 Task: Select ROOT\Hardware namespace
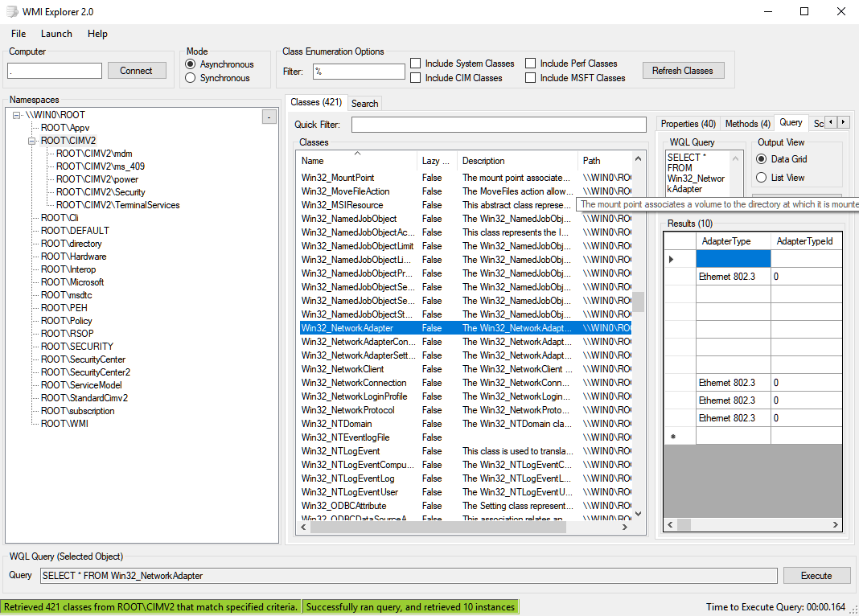(x=73, y=257)
